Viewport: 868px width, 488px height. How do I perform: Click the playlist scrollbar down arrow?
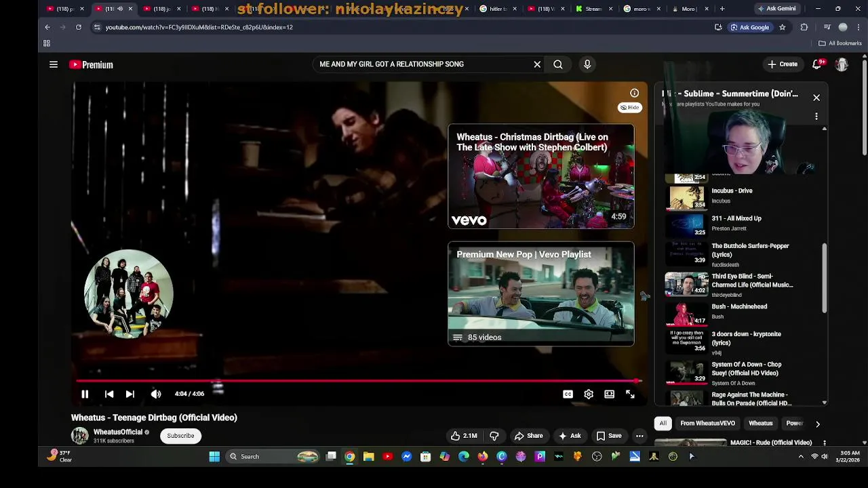tap(825, 403)
